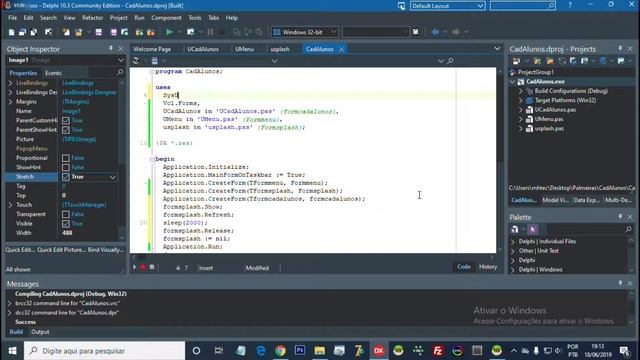Open FileZilla from the taskbar
640x360 pixels.
tap(438, 350)
